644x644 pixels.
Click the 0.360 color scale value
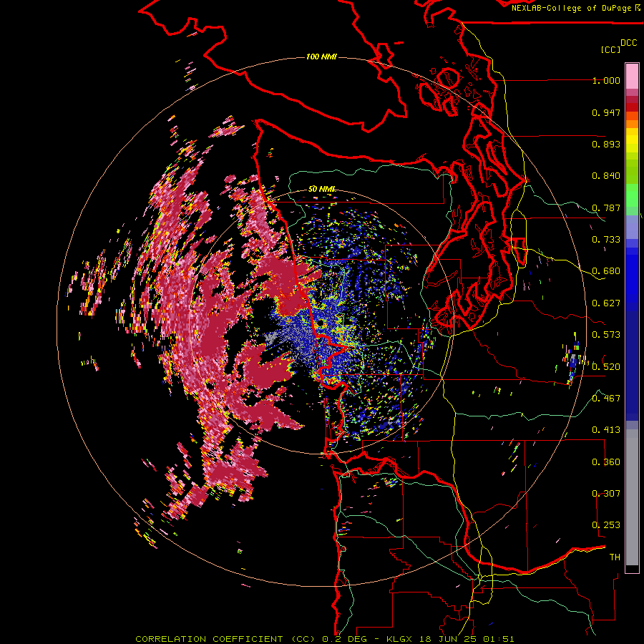606,462
